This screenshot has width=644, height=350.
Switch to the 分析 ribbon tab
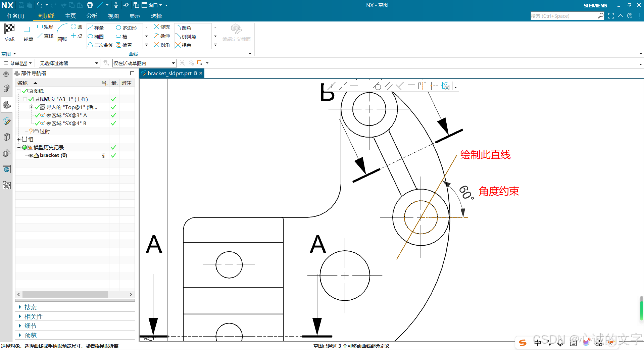point(92,16)
